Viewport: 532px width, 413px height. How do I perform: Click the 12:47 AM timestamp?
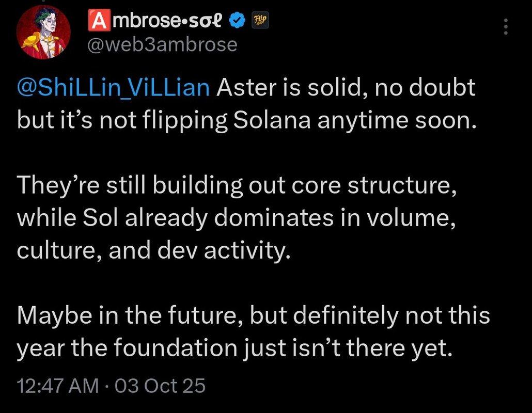point(57,386)
